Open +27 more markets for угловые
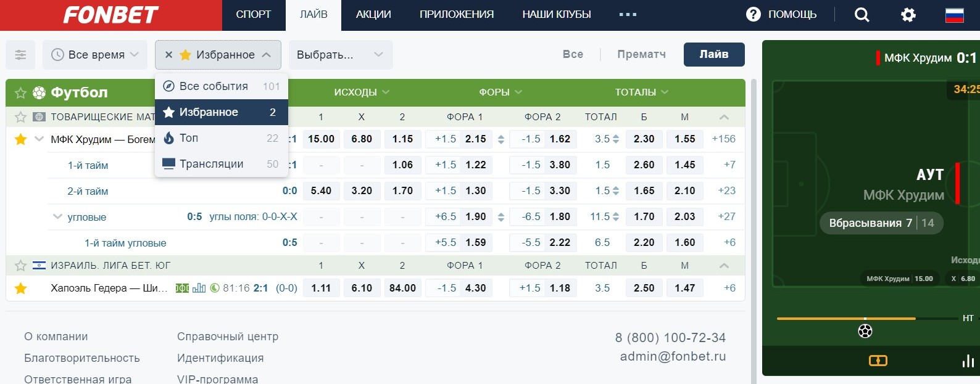The width and height of the screenshot is (980, 384). coord(726,217)
